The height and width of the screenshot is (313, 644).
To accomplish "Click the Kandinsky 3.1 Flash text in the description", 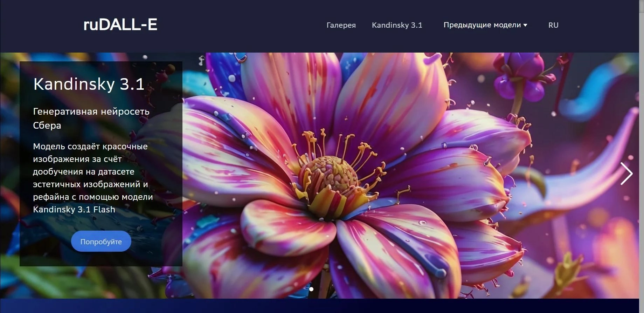I will click(74, 210).
